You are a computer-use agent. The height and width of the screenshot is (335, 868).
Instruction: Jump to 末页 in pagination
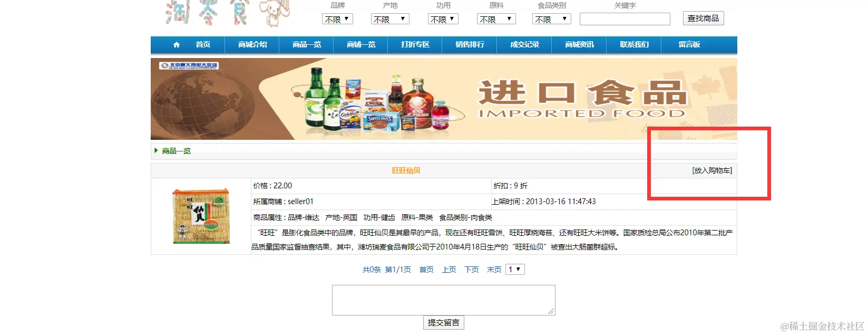coord(494,270)
